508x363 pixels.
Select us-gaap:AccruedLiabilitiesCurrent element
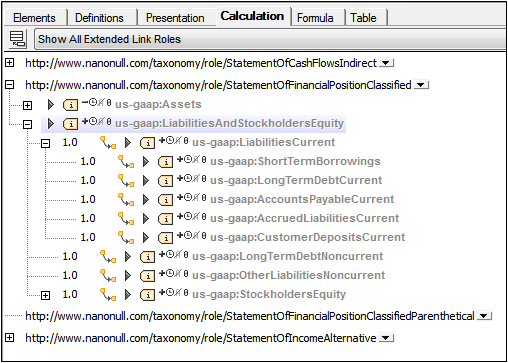[305, 218]
